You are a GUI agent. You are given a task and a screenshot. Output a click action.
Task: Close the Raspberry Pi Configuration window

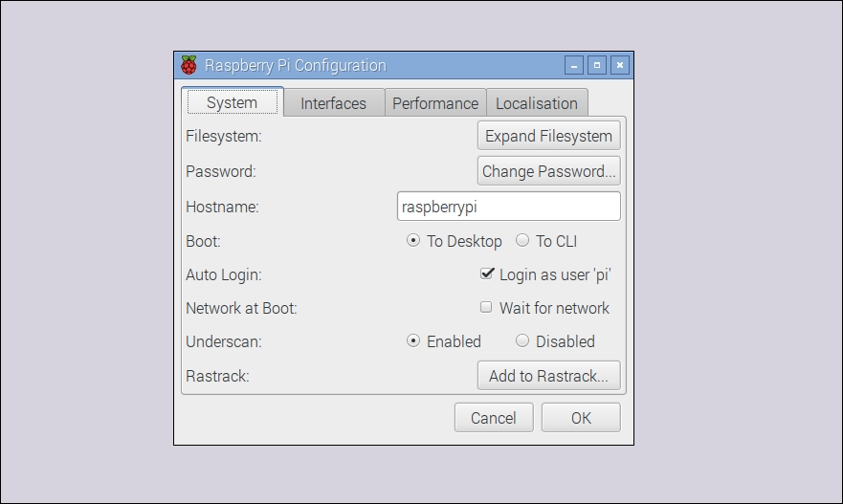pos(620,65)
